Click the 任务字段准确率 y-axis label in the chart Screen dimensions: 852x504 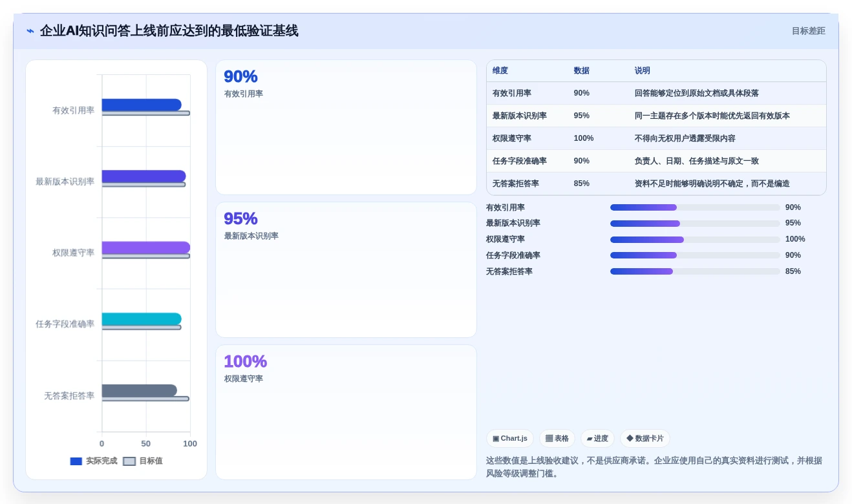coord(65,324)
